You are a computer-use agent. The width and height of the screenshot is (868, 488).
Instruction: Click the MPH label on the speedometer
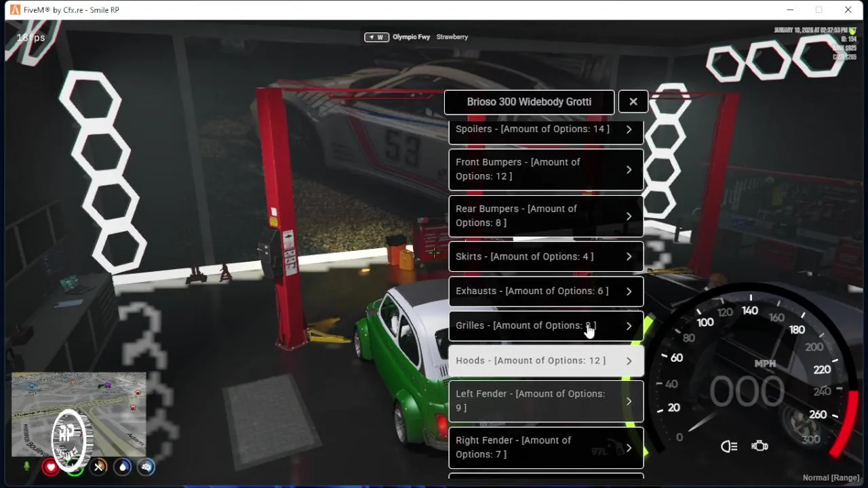765,364
